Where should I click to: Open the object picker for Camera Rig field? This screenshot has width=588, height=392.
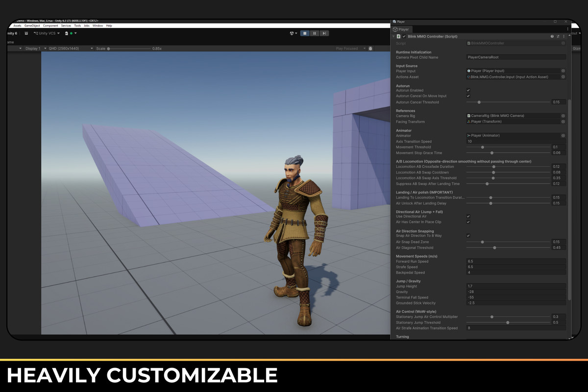pos(563,116)
